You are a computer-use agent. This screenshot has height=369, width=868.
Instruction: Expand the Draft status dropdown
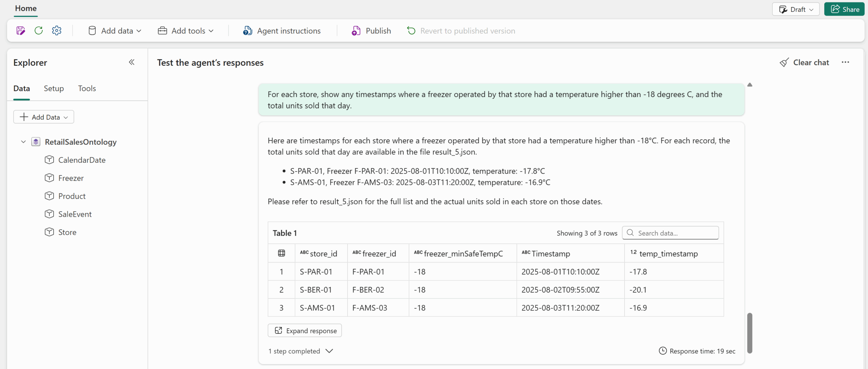coord(795,9)
